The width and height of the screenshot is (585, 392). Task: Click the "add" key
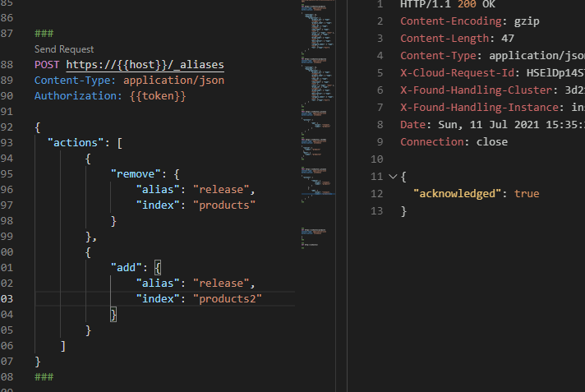(x=126, y=268)
